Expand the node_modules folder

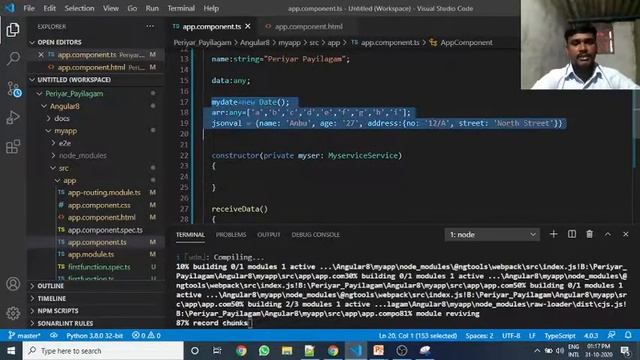click(82, 156)
